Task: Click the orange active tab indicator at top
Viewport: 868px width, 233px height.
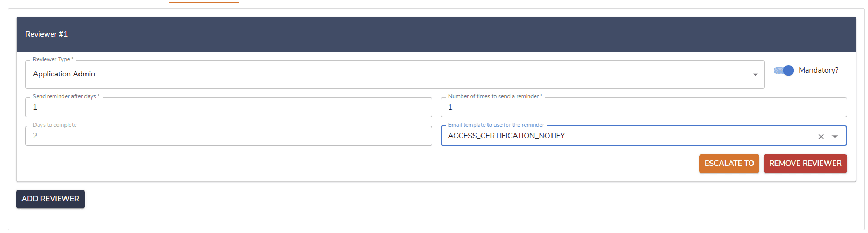Action: pos(204,2)
